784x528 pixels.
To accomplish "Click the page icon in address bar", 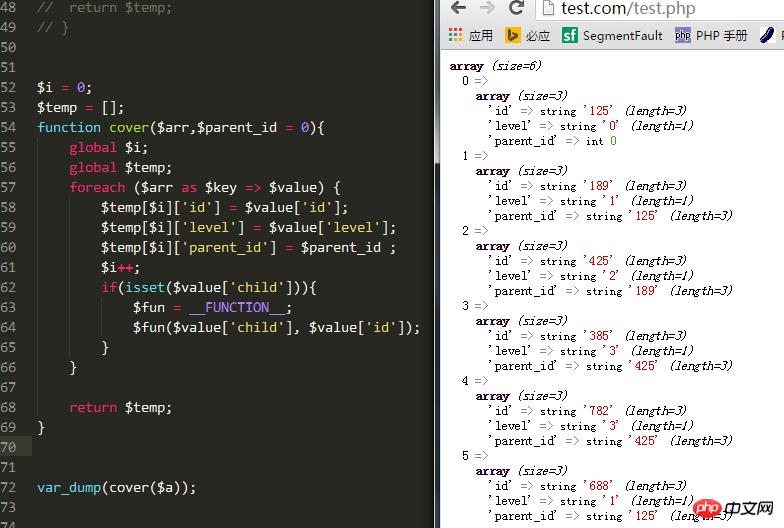I will (548, 8).
